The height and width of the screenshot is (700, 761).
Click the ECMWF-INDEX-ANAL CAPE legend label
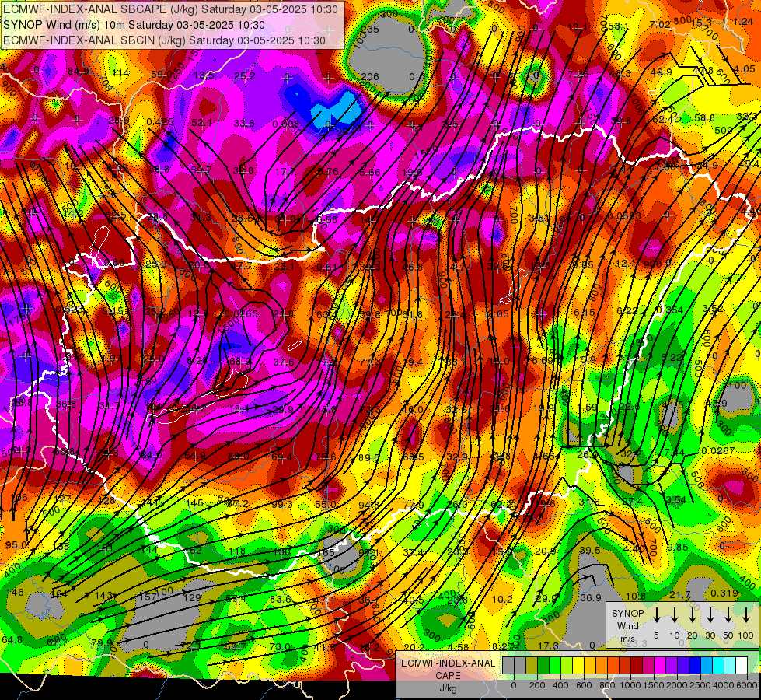448,670
